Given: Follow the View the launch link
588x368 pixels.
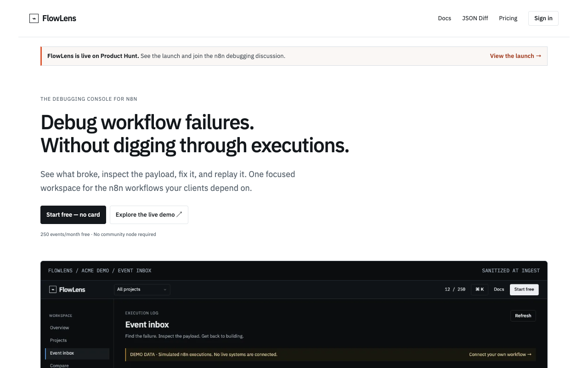Looking at the screenshot, I should [515, 56].
